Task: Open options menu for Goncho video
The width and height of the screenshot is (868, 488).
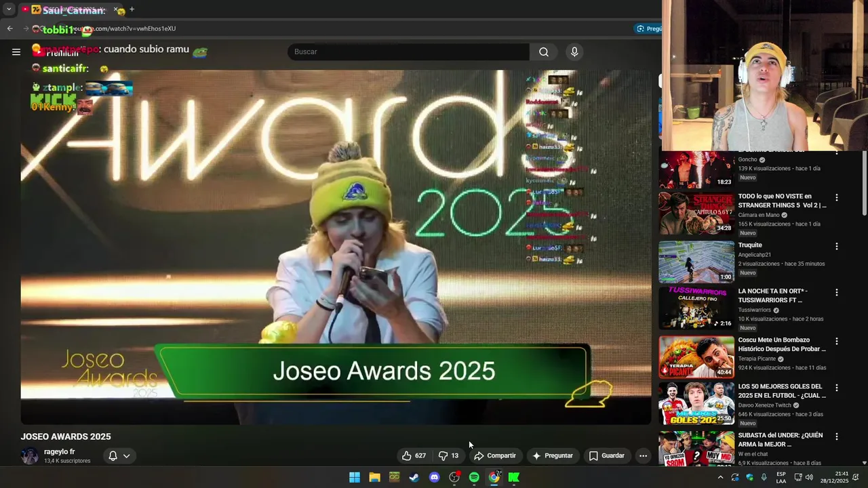Action: coord(836,155)
